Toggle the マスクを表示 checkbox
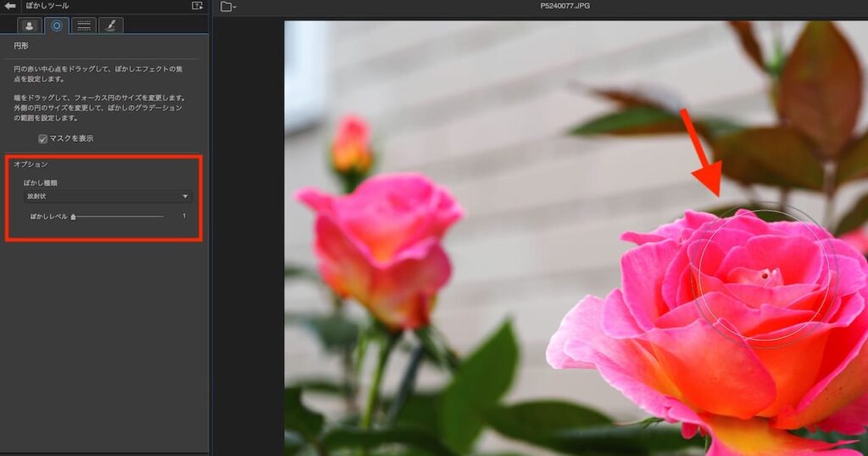This screenshot has width=868, height=456. click(x=42, y=139)
